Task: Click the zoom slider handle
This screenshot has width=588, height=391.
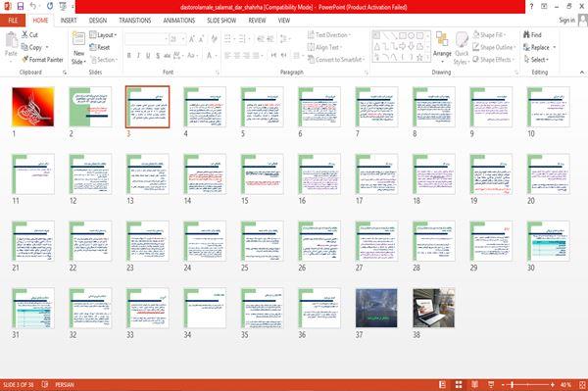Action: point(512,384)
